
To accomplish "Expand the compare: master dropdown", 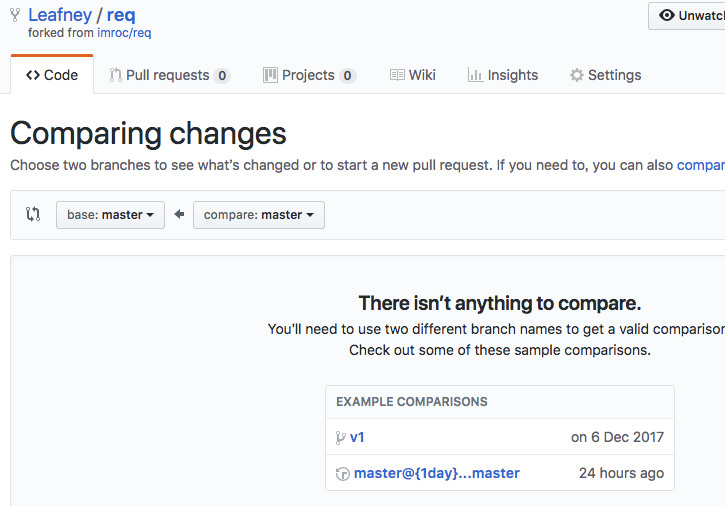I will [258, 215].
